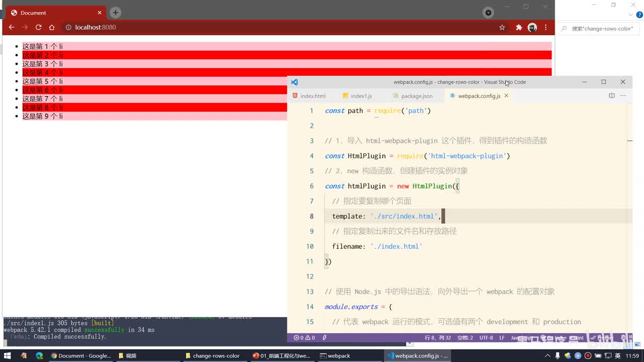Open Chrome tab search dropdown circle
The height and width of the screenshot is (362, 644).
(x=488, y=13)
